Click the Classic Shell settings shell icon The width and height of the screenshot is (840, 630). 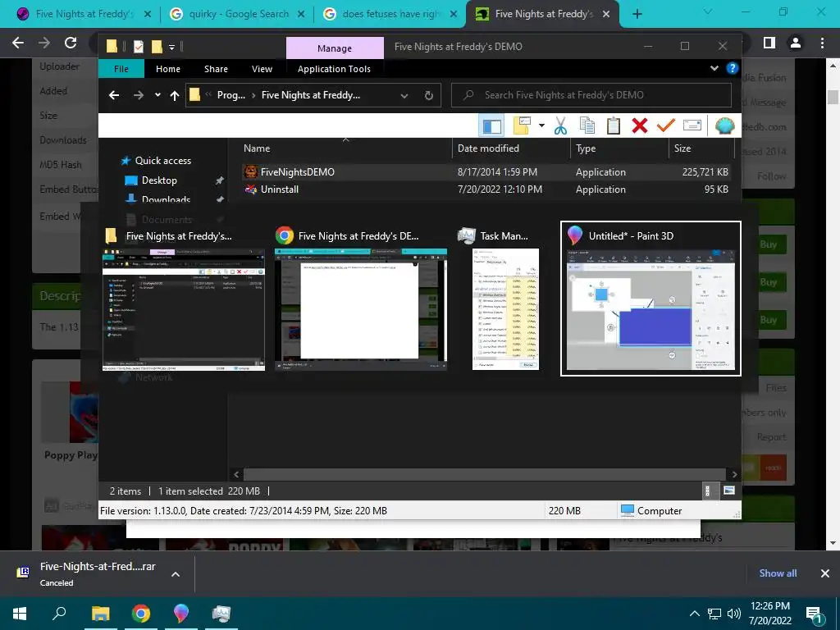(x=724, y=126)
